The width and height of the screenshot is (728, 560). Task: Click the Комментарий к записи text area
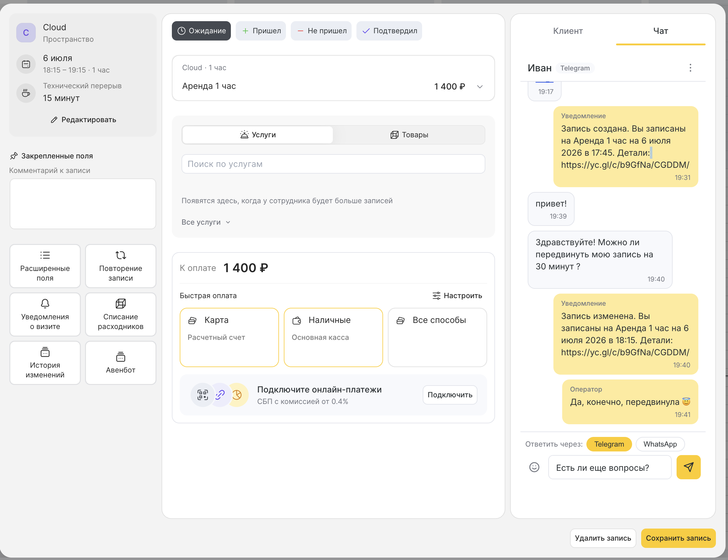[x=83, y=204]
